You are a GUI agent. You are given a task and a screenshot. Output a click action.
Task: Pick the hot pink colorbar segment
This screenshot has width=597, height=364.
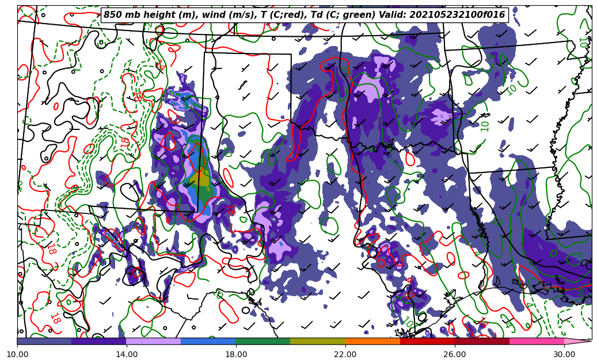[x=537, y=341]
